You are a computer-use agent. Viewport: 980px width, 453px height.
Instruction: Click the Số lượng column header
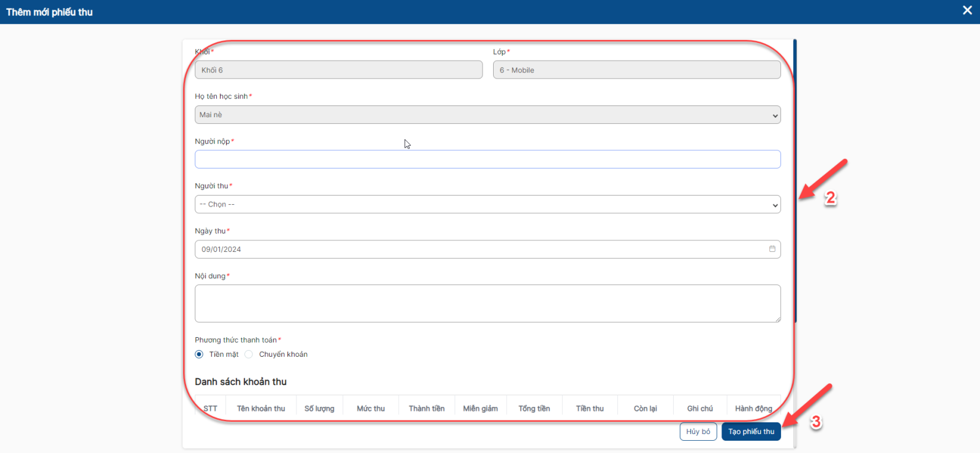coord(320,408)
